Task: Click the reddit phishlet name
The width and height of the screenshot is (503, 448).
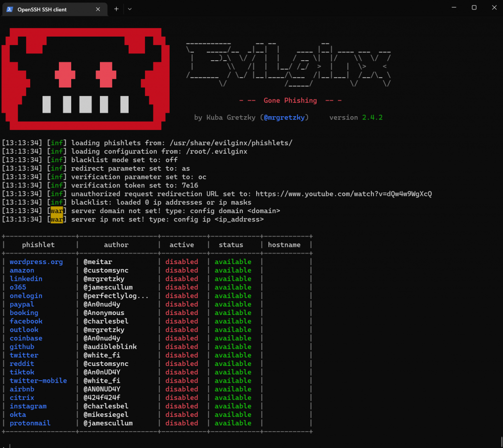Action: pyautogui.click(x=22, y=363)
